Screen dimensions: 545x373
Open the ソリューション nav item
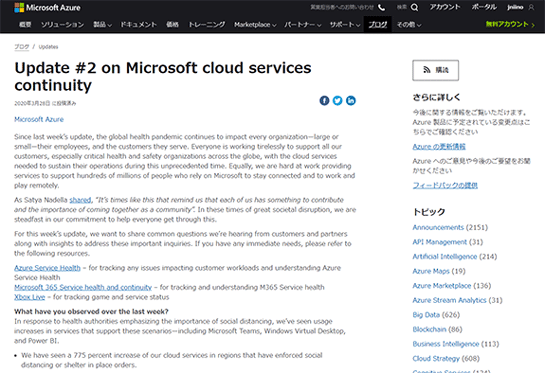(x=63, y=25)
